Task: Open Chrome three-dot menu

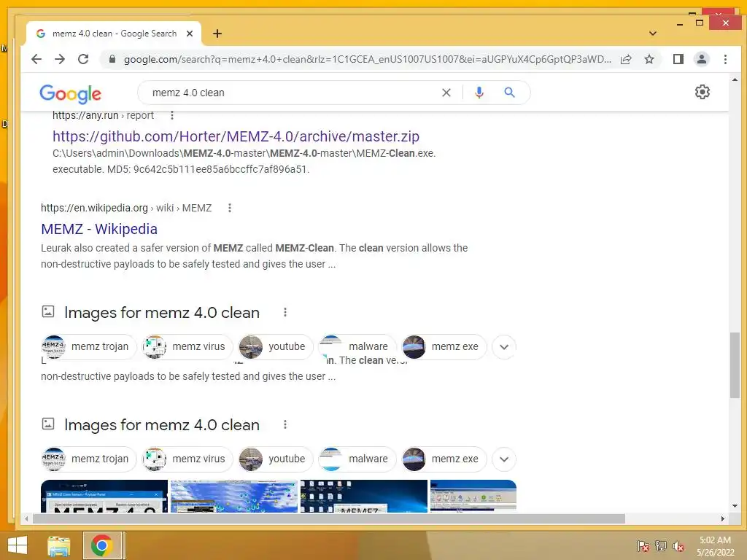Action: [725, 59]
